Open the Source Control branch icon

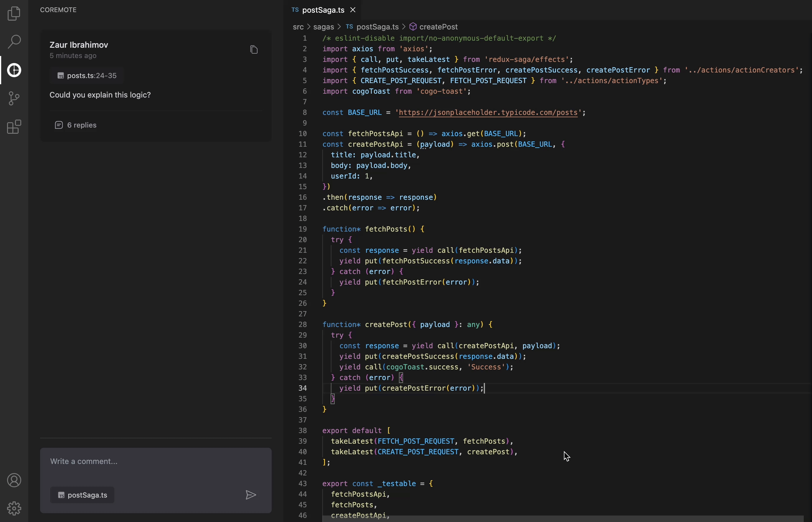pyautogui.click(x=14, y=98)
